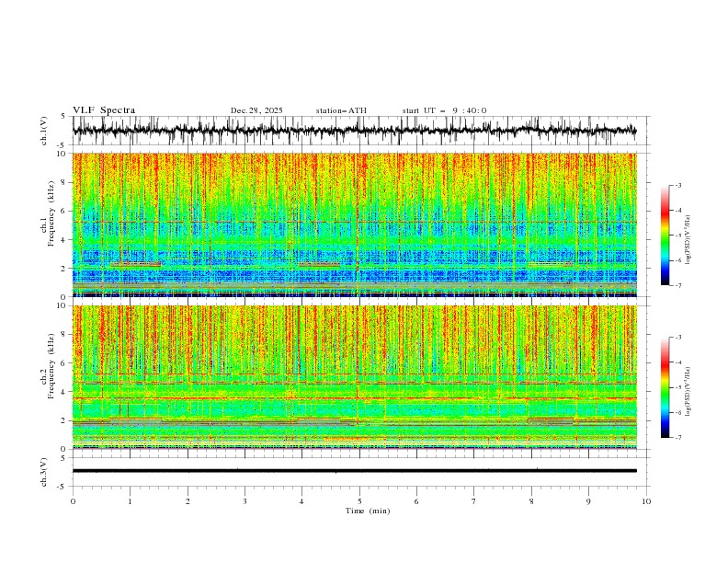Click the time axis tick label "2"
The height and width of the screenshot is (563, 728).
pyautogui.click(x=188, y=501)
